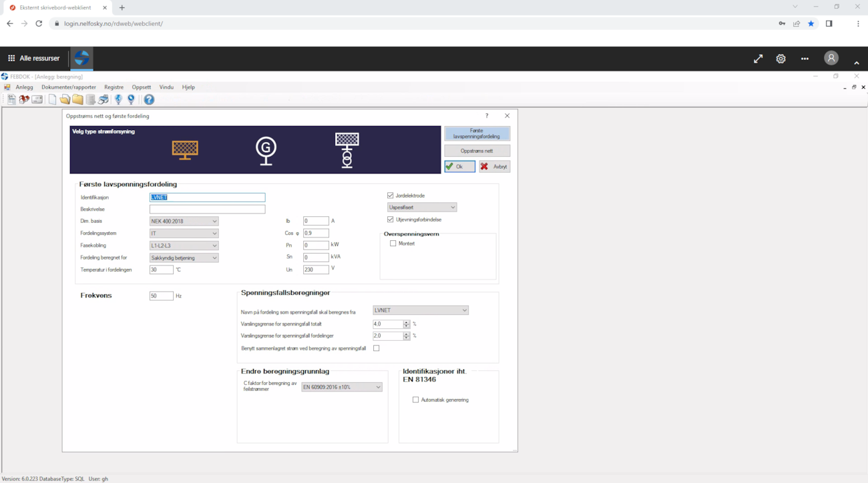Click the first blue globe pin icon
Screen dimensions: 868x483
click(x=119, y=99)
